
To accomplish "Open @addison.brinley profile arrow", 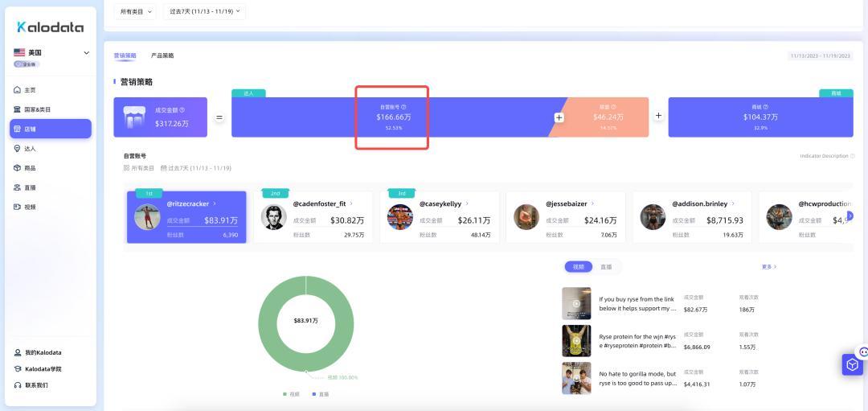I will pos(733,203).
